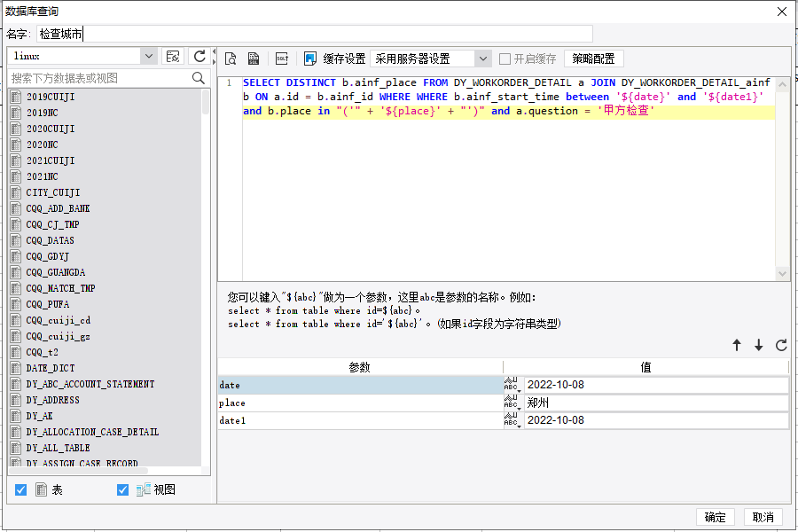Open type selector for date parameter
Image resolution: width=798 pixels, height=532 pixels.
click(512, 385)
